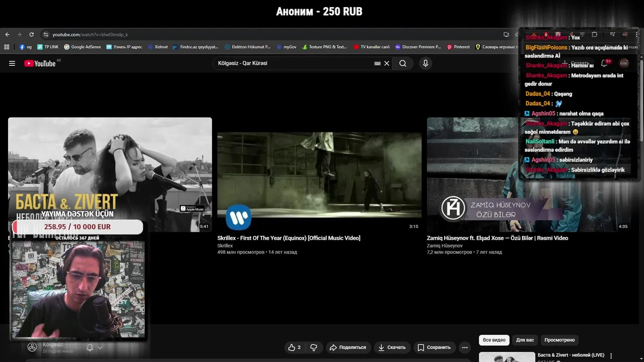
Task: Open the Xidmət bookmark
Action: click(157, 47)
